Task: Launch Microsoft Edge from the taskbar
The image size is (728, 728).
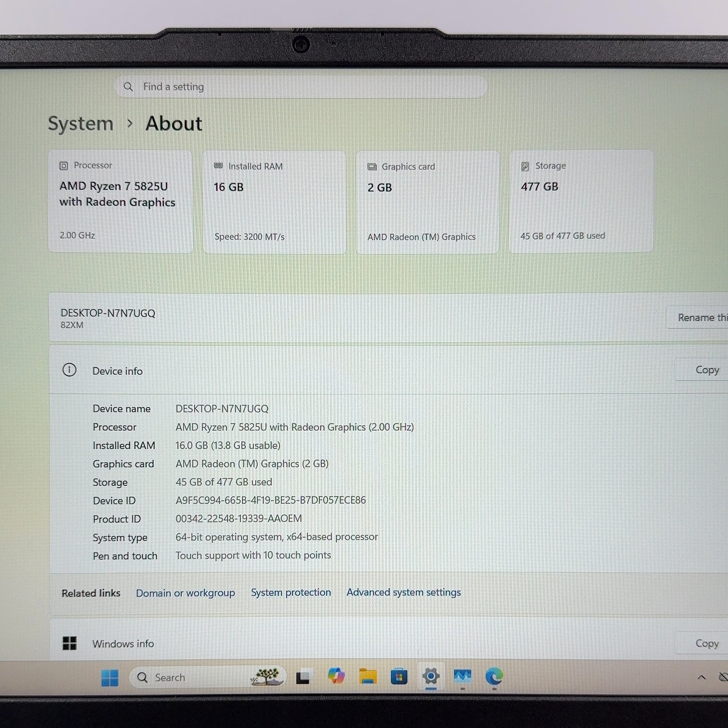Action: point(494,676)
